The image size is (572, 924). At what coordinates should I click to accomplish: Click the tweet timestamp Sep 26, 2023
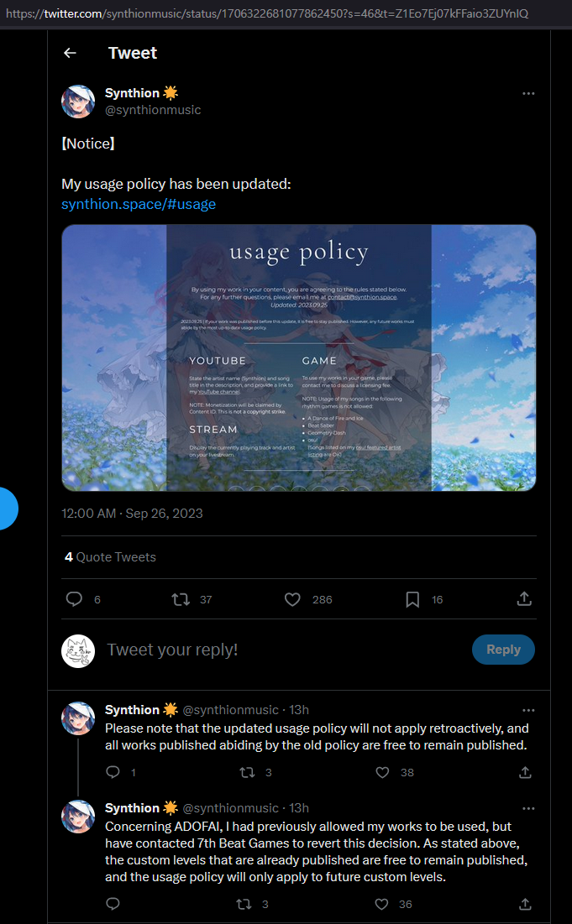tap(132, 513)
